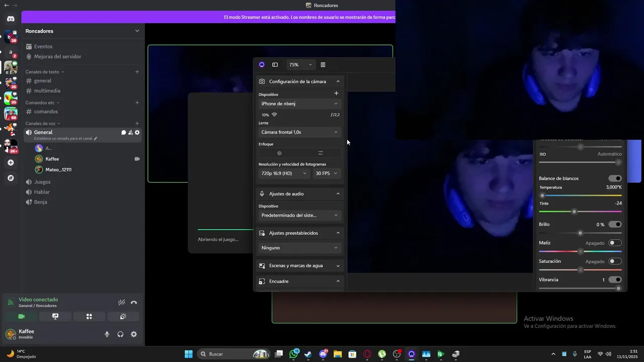This screenshot has width=644, height=362.
Task: Toggle the Brillo switch
Action: 615,224
